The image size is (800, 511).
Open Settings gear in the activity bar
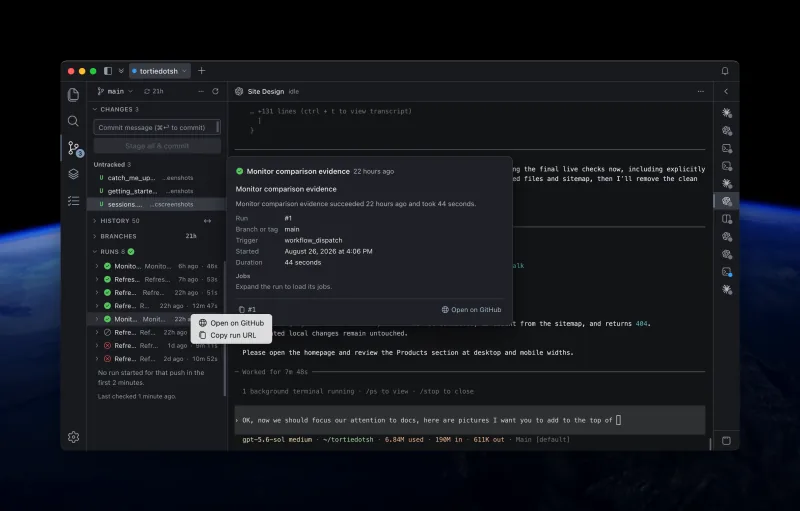point(73,437)
